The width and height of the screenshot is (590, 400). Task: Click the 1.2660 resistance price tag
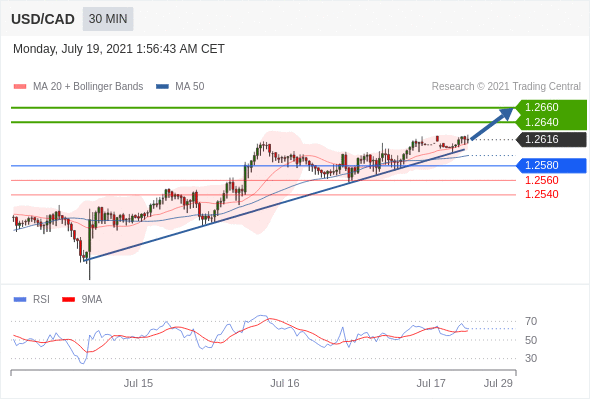tap(551, 107)
